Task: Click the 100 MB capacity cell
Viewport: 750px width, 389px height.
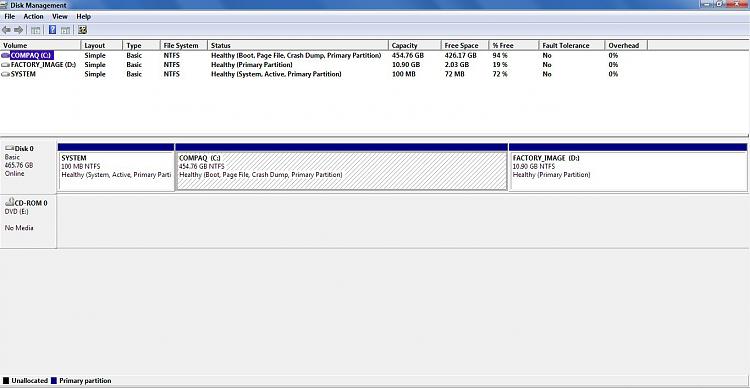Action: click(404, 74)
